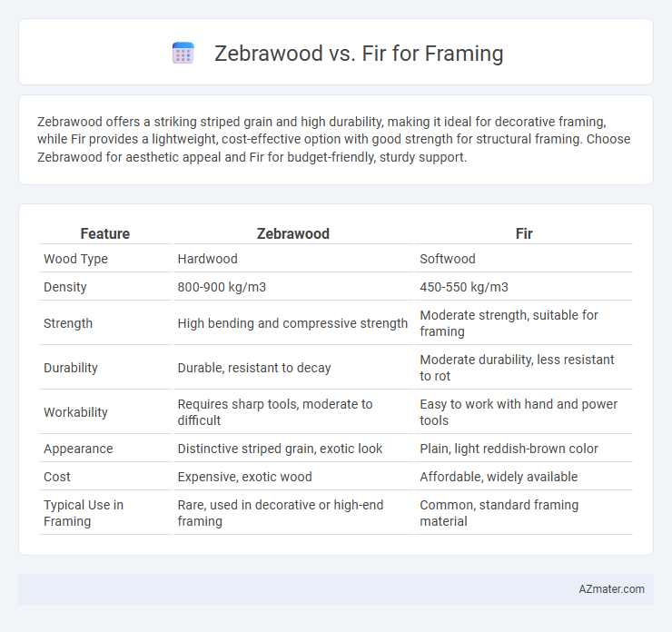This screenshot has height=632, width=672.
Task: Click the Strength row label
Action: 68,323
